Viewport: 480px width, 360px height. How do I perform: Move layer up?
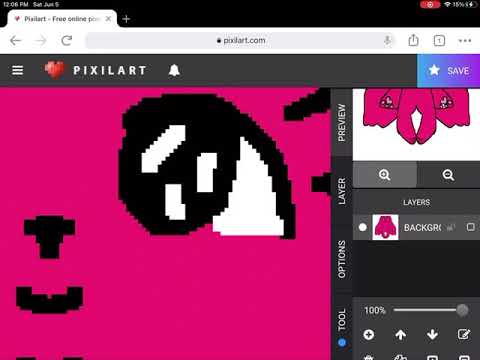click(x=400, y=334)
